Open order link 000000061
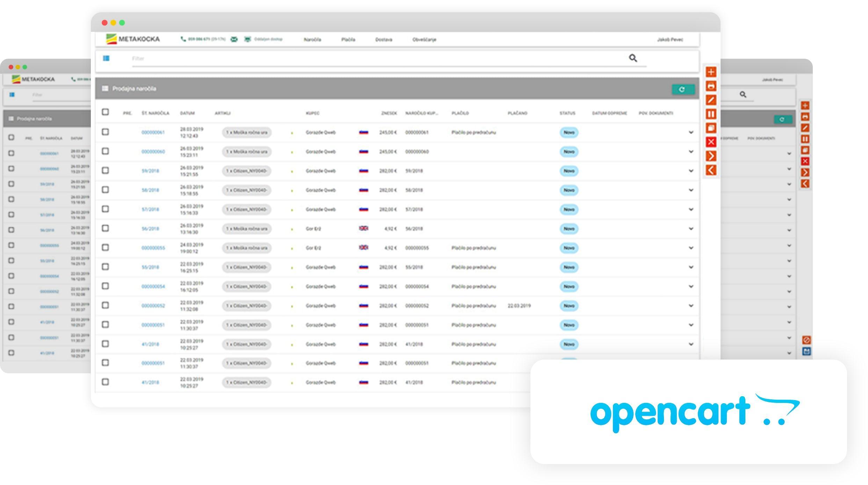Viewport: 868px width, 485px height. point(153,132)
